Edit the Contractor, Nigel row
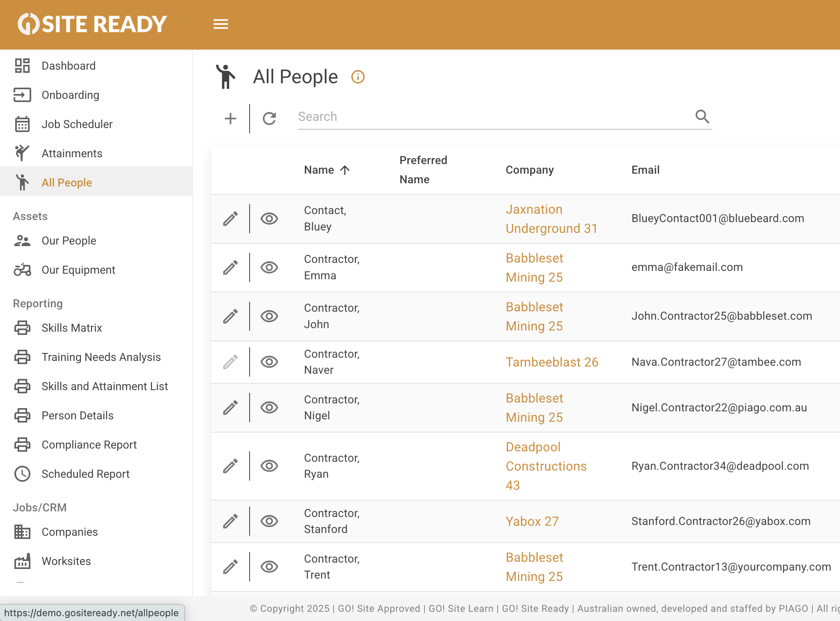Screen dimensions: 840x621 [x=230, y=407]
